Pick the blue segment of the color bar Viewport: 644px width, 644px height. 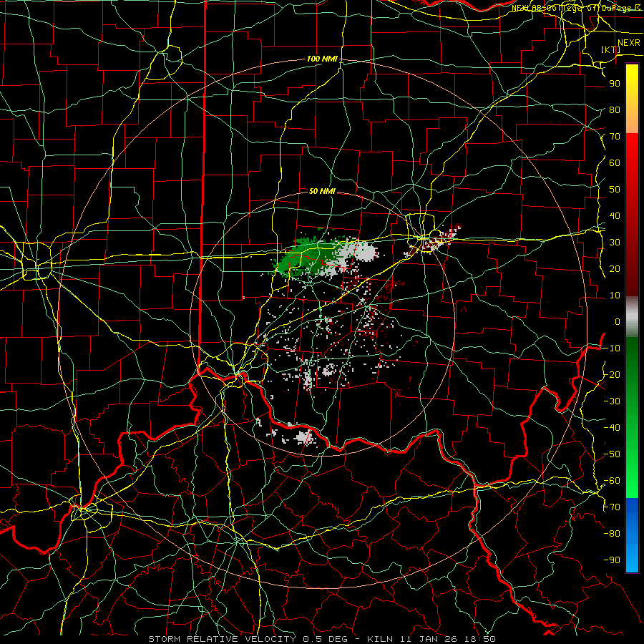click(632, 535)
